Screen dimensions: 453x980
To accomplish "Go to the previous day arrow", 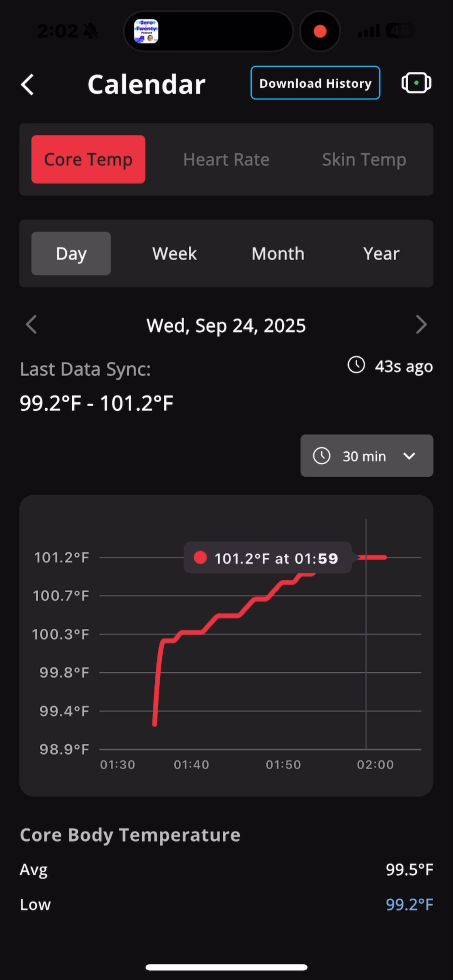I will click(31, 324).
